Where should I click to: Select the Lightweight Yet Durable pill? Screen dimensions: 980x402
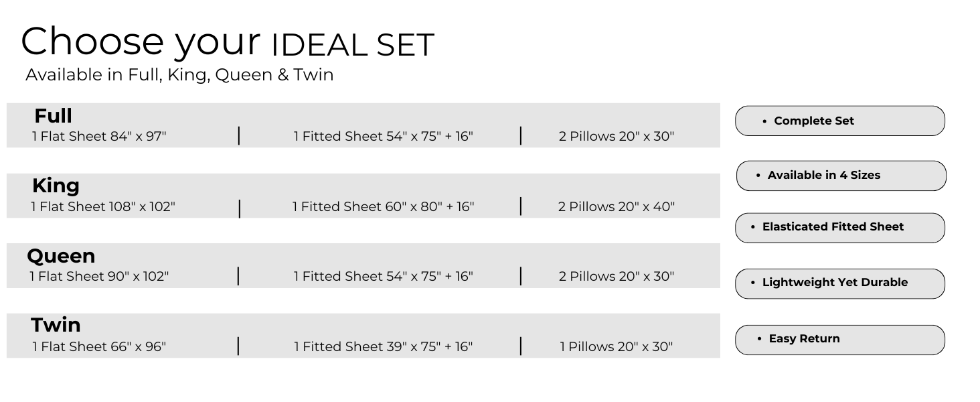click(x=839, y=283)
